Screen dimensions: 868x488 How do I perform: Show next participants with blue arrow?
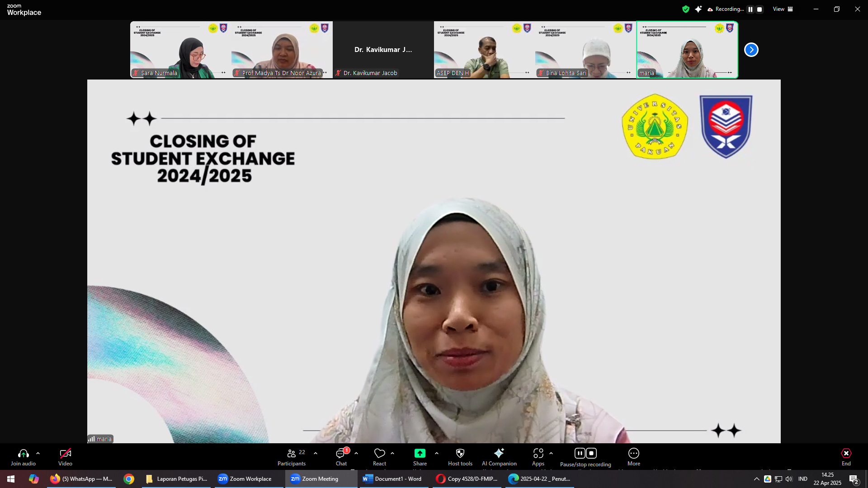click(751, 50)
